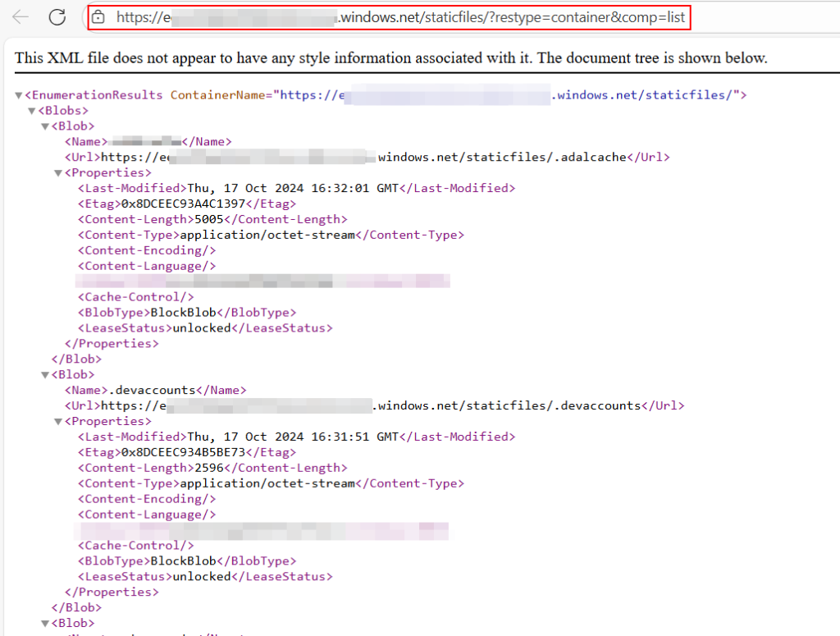Click the site info lock icon

click(x=98, y=17)
